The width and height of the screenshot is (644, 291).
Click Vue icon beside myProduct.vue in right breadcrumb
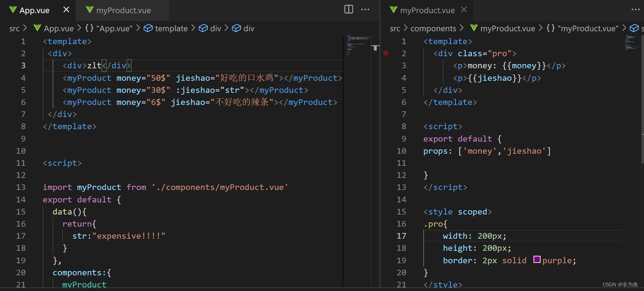(x=474, y=28)
